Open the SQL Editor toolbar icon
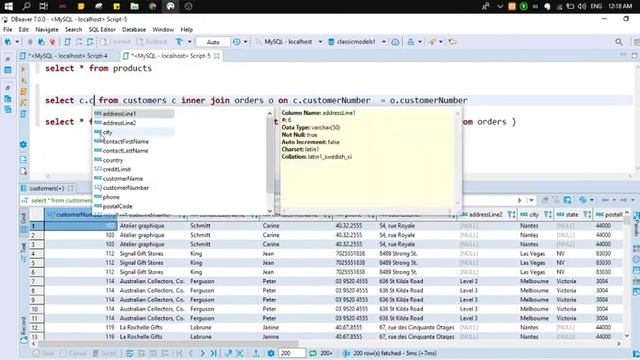This screenshot has height=360, width=640. 68,42
